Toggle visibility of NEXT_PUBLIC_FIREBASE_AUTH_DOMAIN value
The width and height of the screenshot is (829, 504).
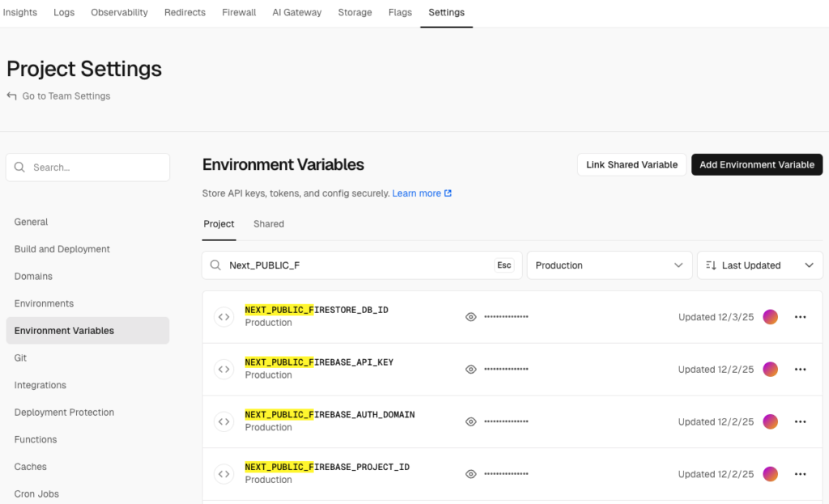(470, 421)
